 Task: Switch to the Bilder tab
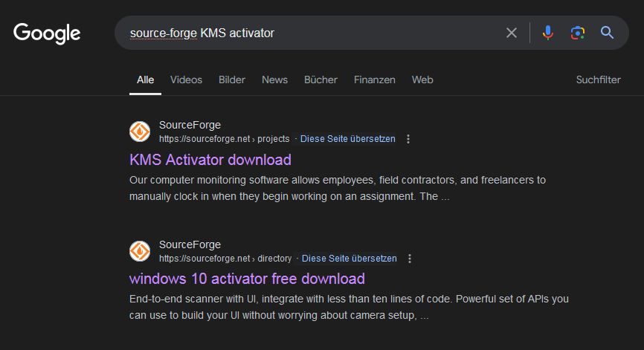pyautogui.click(x=232, y=80)
